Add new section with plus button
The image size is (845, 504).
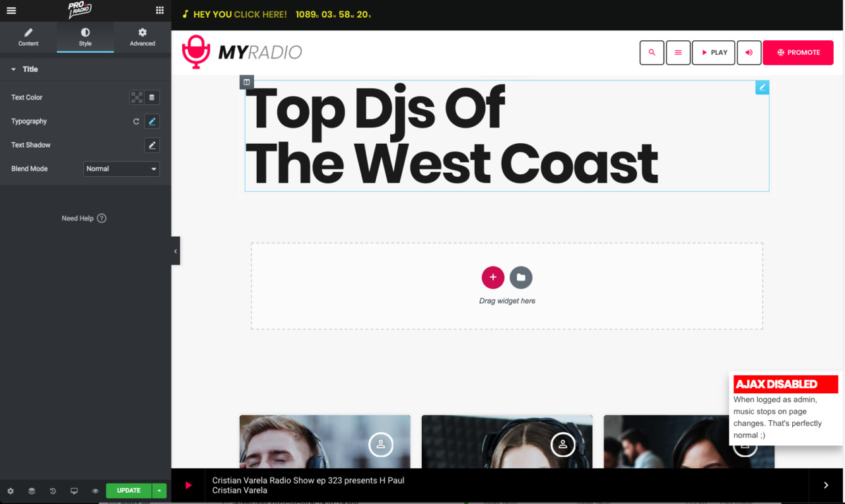[x=493, y=278]
